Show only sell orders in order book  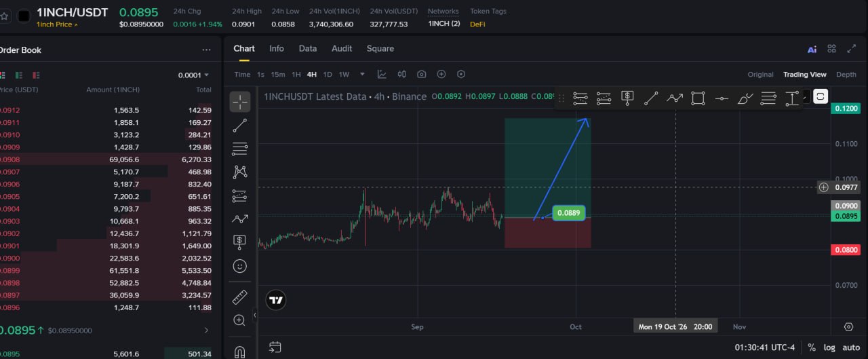(x=36, y=75)
